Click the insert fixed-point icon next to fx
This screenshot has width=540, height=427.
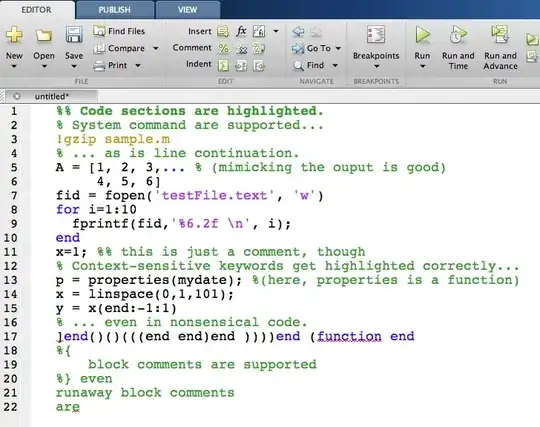(259, 31)
